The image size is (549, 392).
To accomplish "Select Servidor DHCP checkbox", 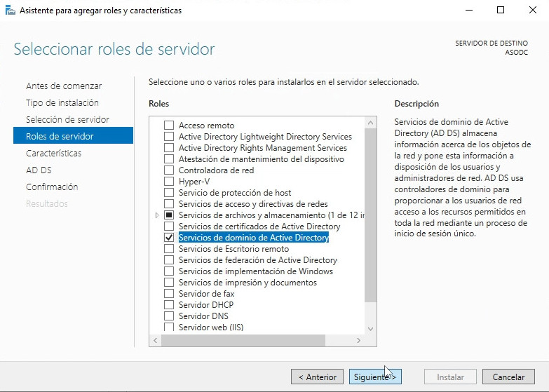I will [168, 305].
